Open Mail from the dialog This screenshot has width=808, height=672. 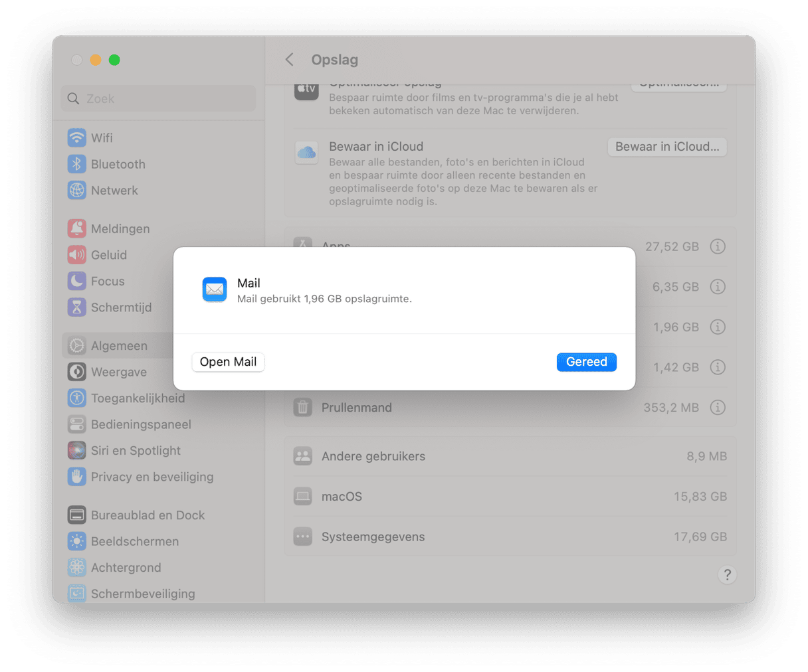point(228,362)
